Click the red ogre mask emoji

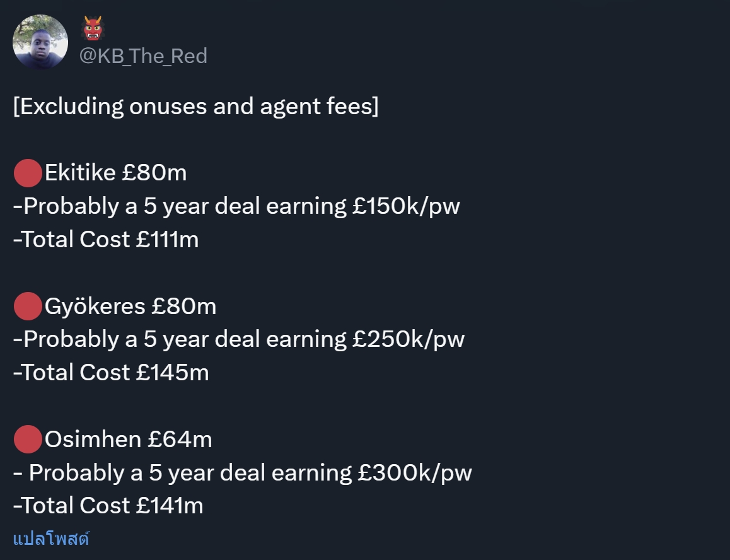[x=93, y=28]
